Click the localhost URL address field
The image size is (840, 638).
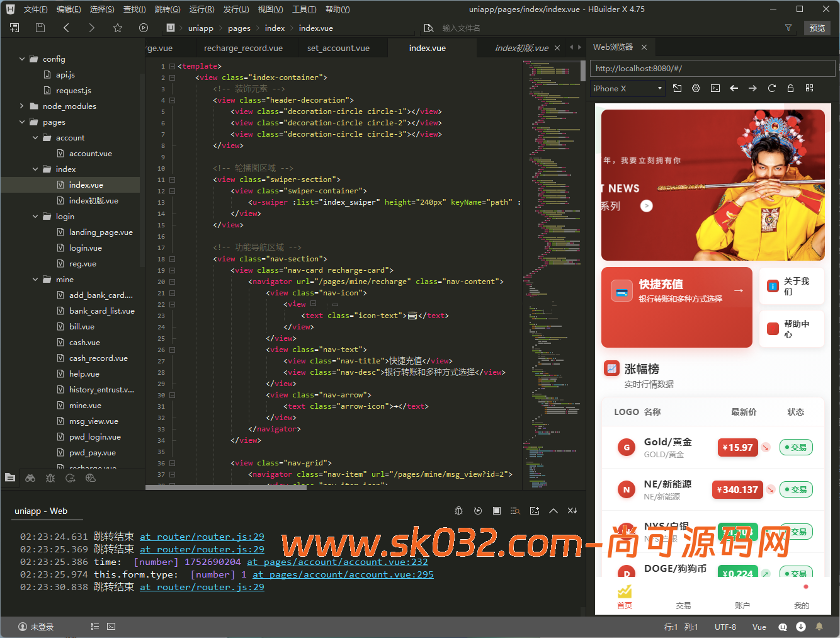(x=712, y=68)
